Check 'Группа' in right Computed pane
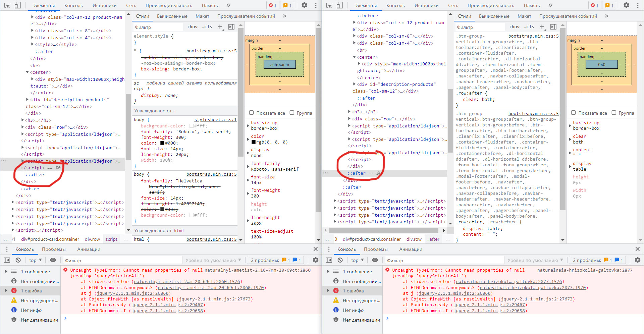 (x=614, y=113)
